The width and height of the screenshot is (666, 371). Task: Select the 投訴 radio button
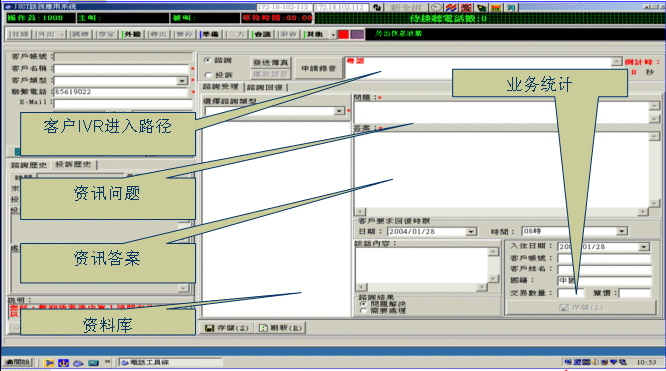(208, 75)
